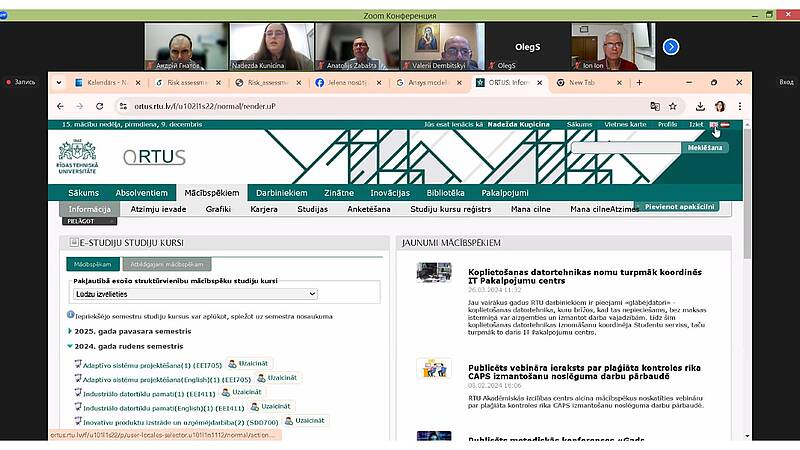Select the Mana cilne submenu
Image resolution: width=800 pixels, height=450 pixels.
tap(531, 209)
